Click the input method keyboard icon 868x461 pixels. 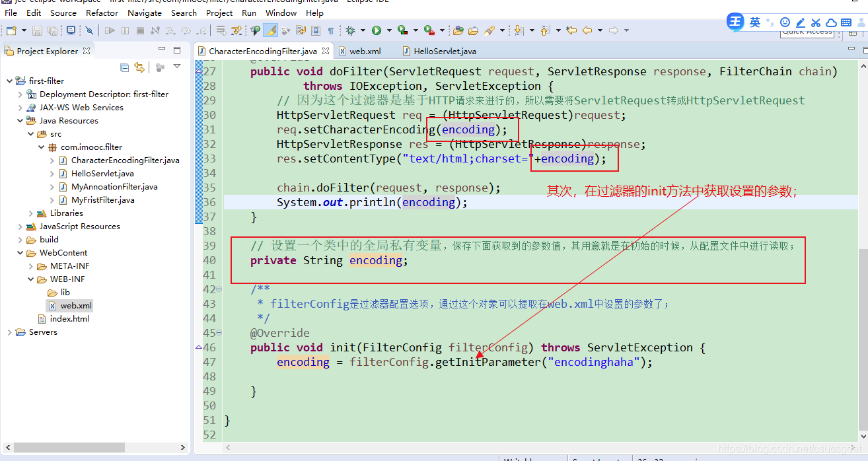pyautogui.click(x=846, y=22)
